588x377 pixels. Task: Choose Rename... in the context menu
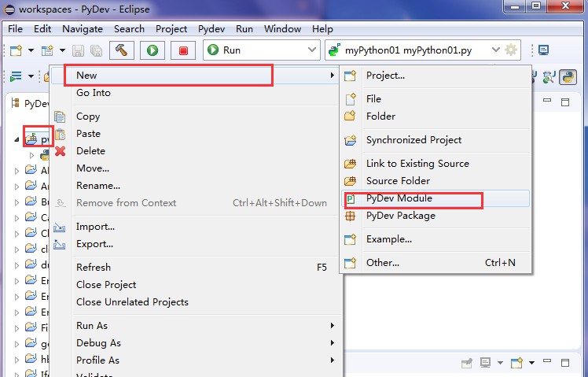(x=195, y=186)
